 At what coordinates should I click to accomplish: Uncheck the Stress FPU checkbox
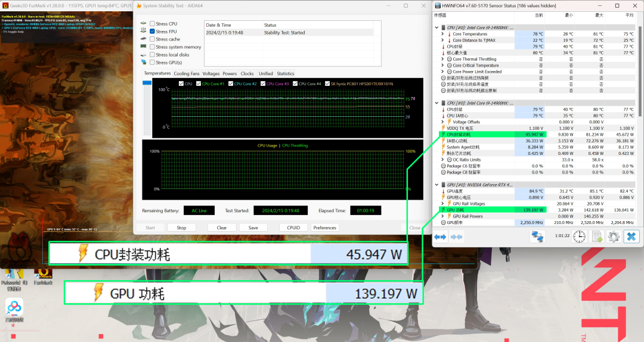tap(153, 32)
